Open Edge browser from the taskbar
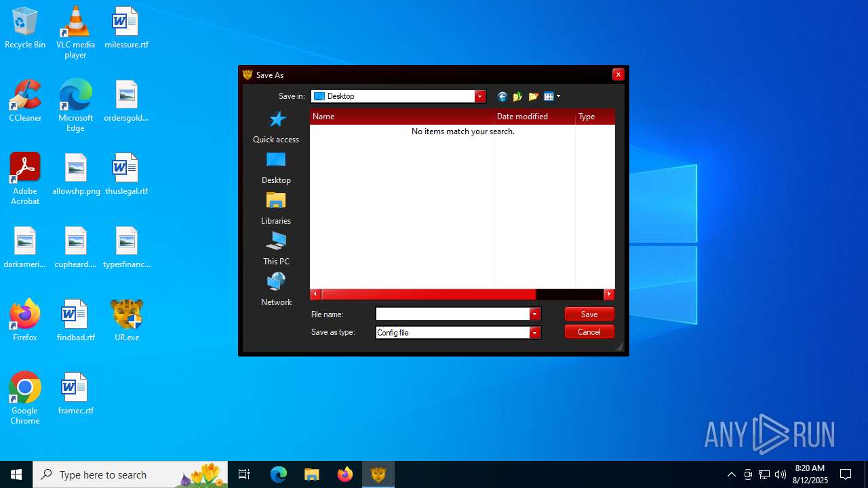This screenshot has width=868, height=488. [279, 474]
